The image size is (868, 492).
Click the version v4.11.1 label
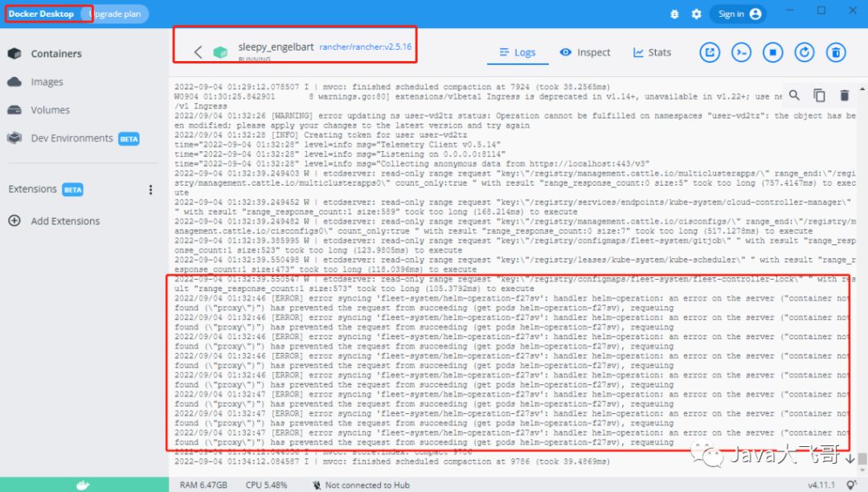[x=821, y=485]
